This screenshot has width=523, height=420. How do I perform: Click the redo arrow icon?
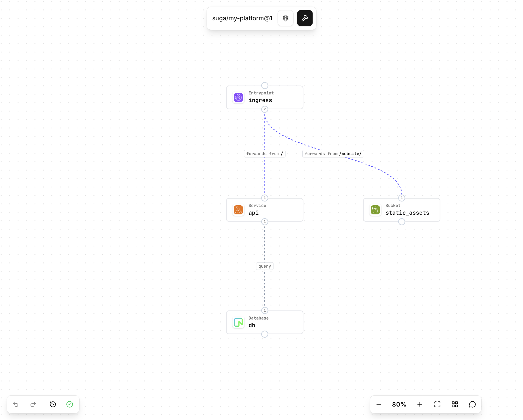pos(33,404)
